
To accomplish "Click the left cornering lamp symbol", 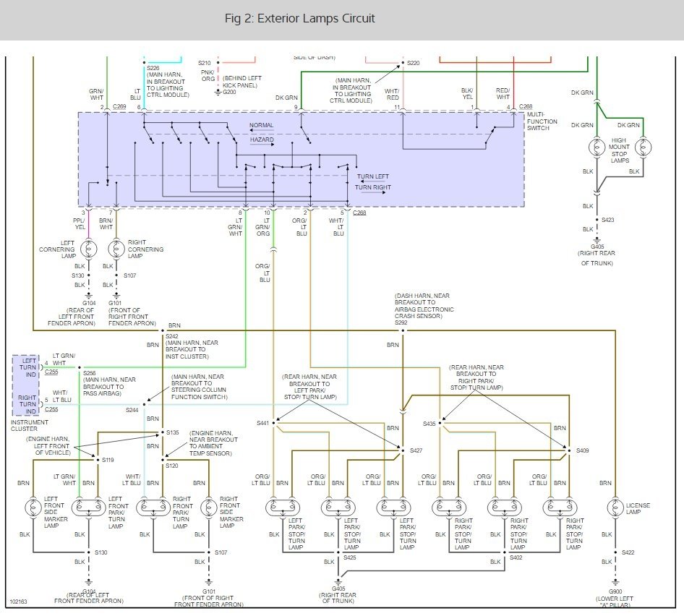I will (89, 249).
